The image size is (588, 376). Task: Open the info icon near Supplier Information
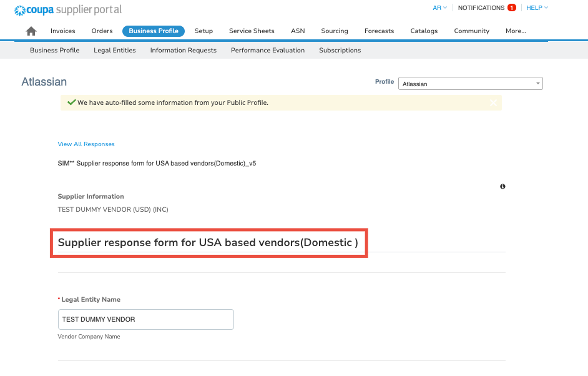[502, 187]
